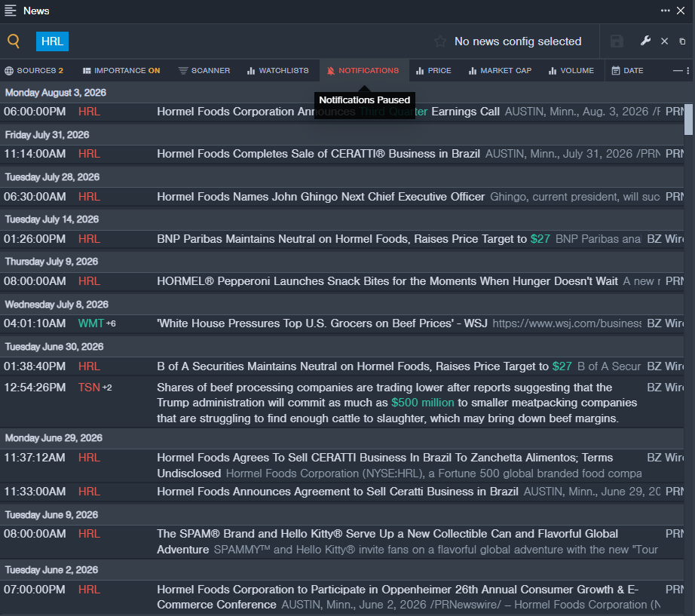
Task: Close the News panel
Action: [681, 11]
